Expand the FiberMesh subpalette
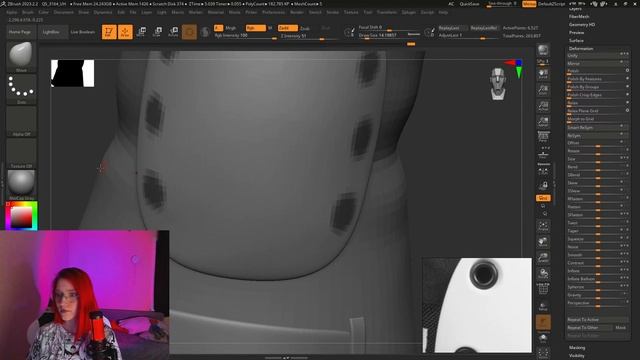Screen dimensions: 640x360 tap(579, 17)
